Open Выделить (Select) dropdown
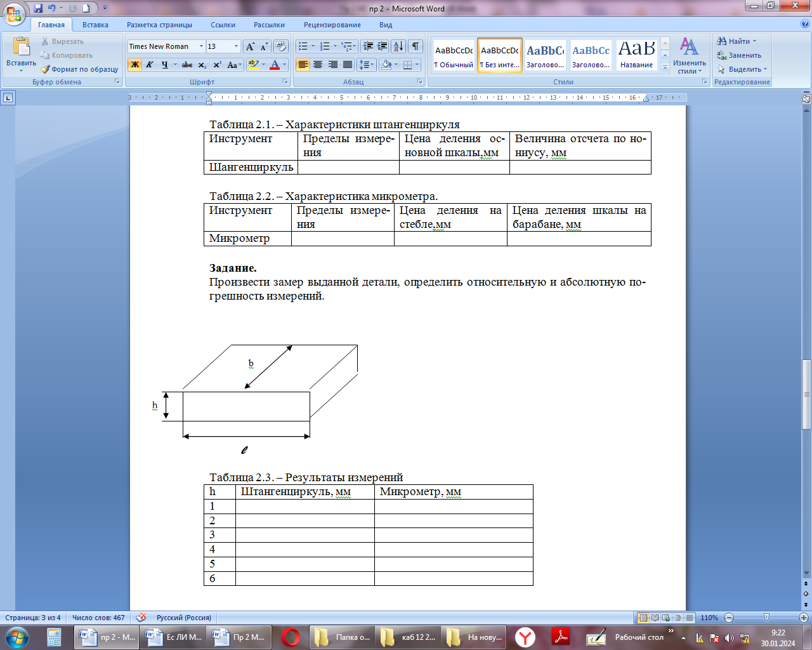The image size is (812, 650). pos(743,69)
